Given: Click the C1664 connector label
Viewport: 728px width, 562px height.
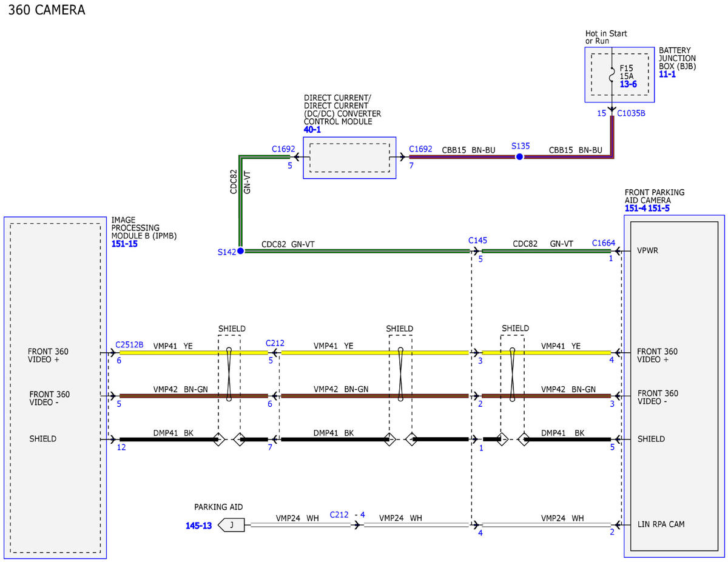Looking at the screenshot, I should point(604,243).
